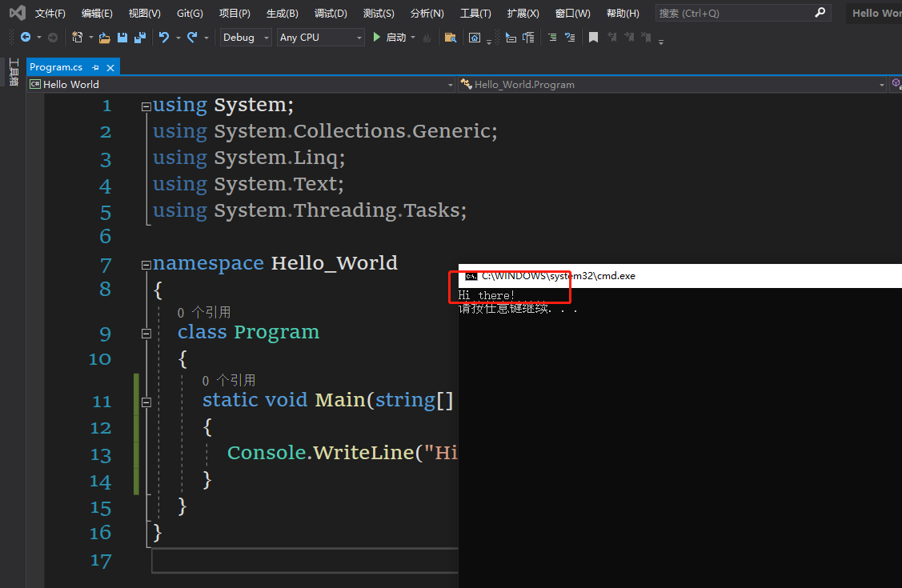Open the 视图(V) menu
Viewport: 902px width, 588px height.
tap(144, 14)
